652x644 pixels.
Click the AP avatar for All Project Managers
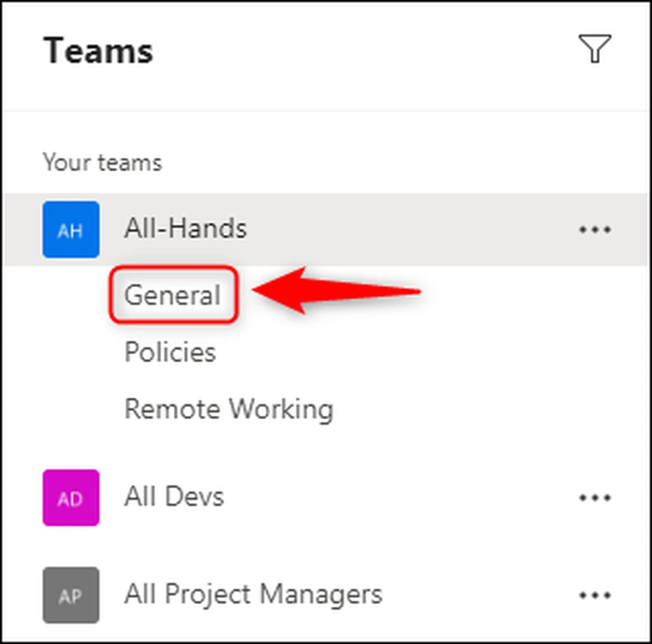pyautogui.click(x=71, y=596)
